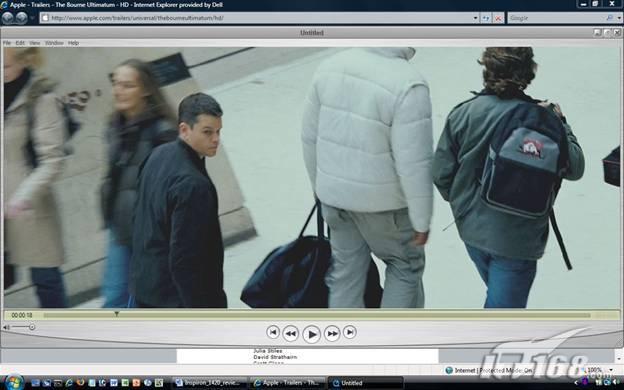
Task: Click Internet Protected Mode status text
Action: [493, 370]
